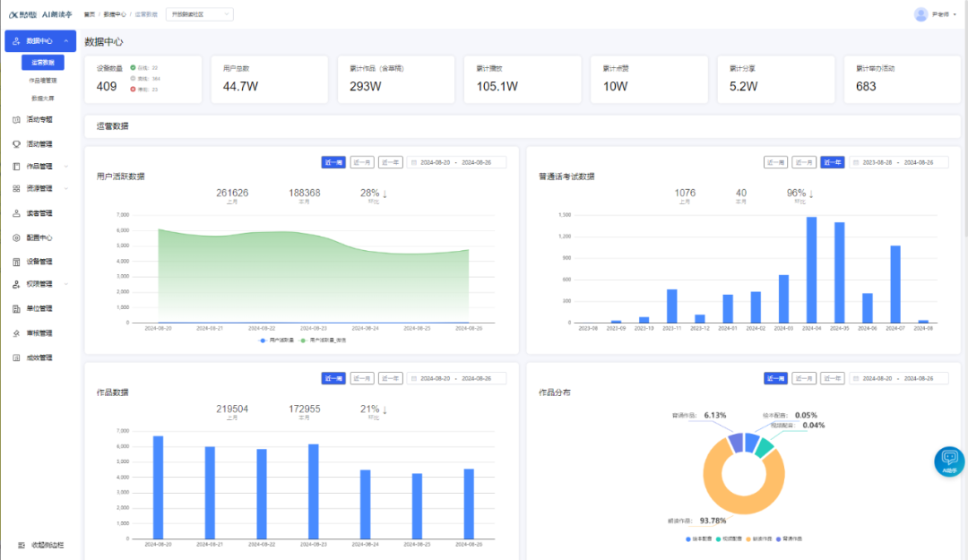Click the 数据中心 sidebar icon
The width and height of the screenshot is (968, 560).
pos(16,40)
